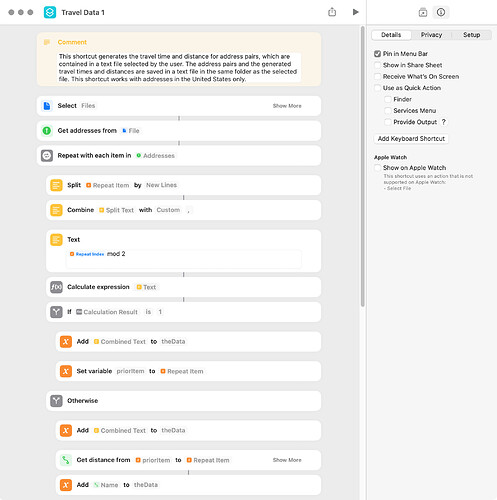The height and width of the screenshot is (500, 497).
Task: Expand Show More on Get distance action
Action: click(287, 460)
